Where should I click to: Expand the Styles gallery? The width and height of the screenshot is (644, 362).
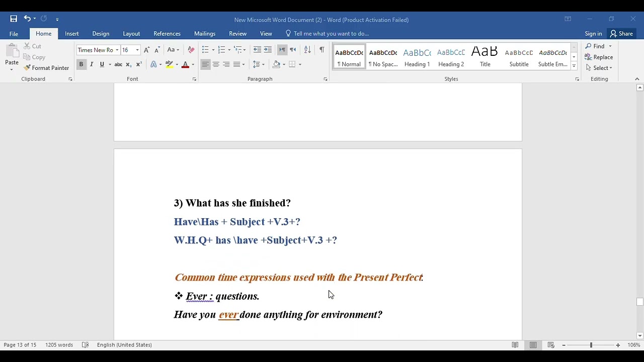coord(574,66)
